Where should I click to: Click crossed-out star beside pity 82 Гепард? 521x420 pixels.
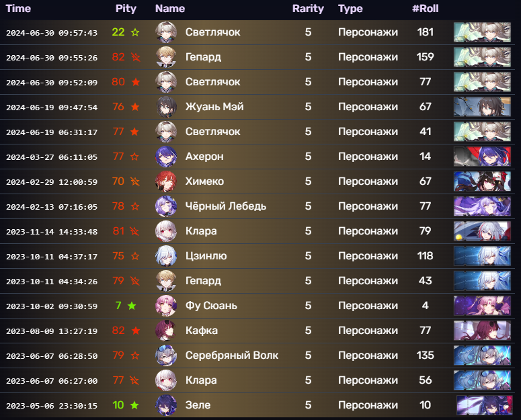pos(136,57)
